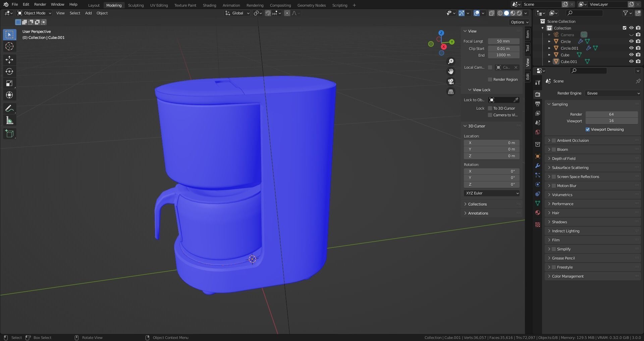Open the Output properties tab
The width and height of the screenshot is (644, 341).
coord(538,104)
